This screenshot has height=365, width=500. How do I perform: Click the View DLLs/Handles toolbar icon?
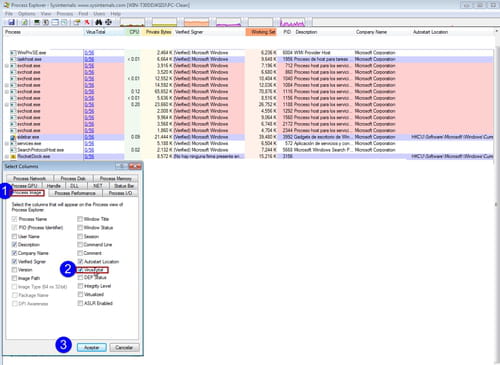click(64, 22)
